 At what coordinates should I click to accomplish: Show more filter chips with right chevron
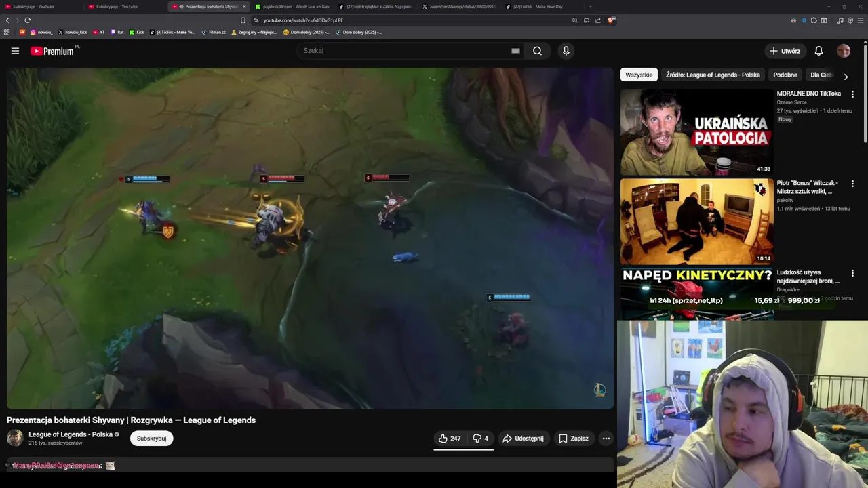tap(846, 76)
